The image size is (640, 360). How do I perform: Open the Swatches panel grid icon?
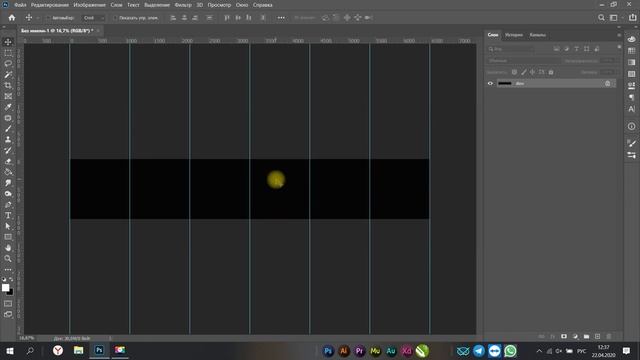[631, 51]
